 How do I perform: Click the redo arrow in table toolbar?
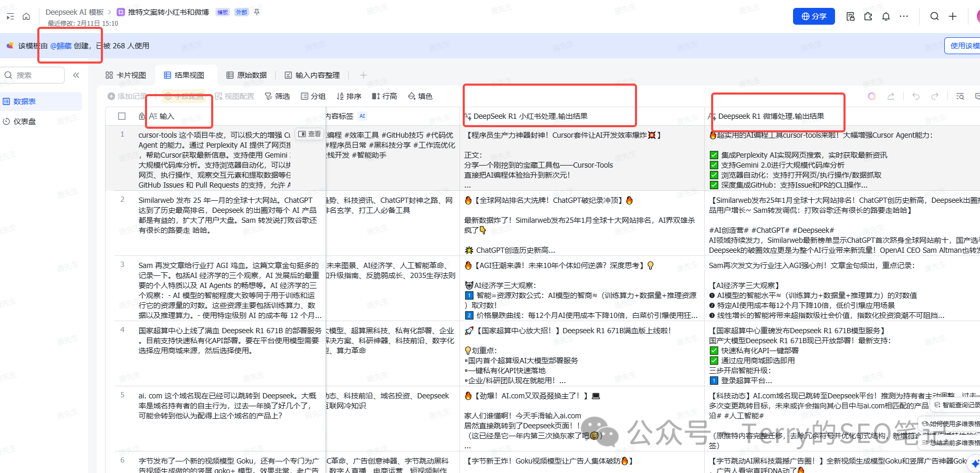(x=935, y=96)
